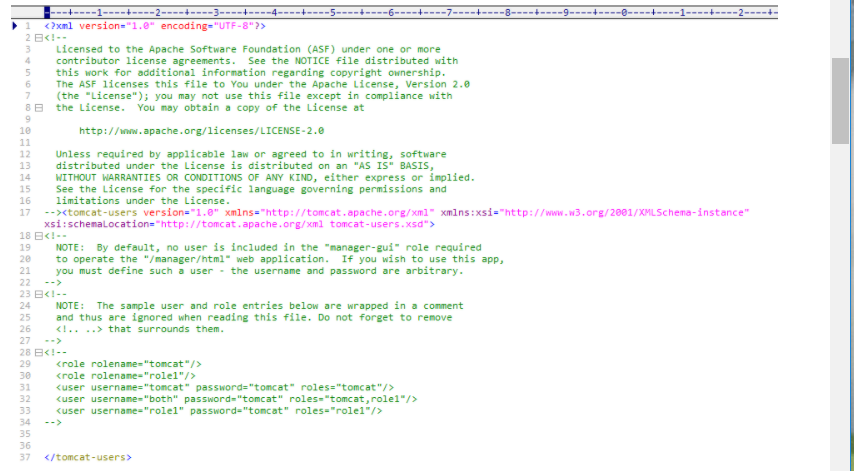This screenshot has height=471, width=854.
Task: Click "See the License for the specific language"
Action: coord(251,189)
